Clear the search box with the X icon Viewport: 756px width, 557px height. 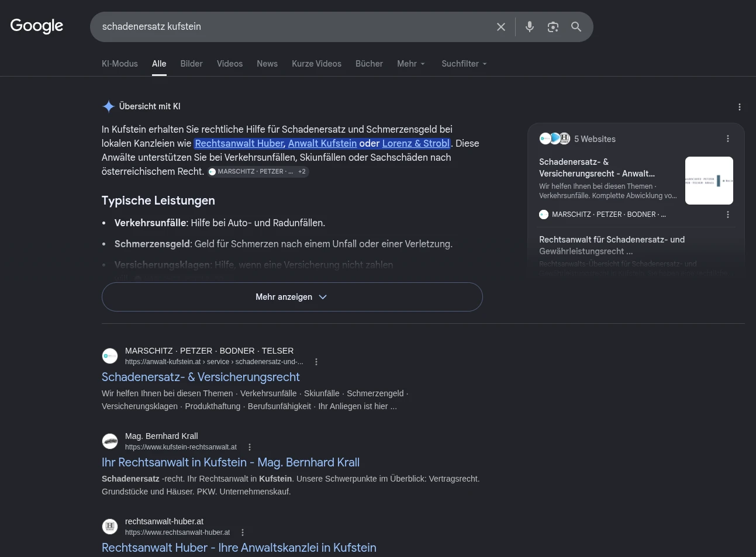(501, 27)
